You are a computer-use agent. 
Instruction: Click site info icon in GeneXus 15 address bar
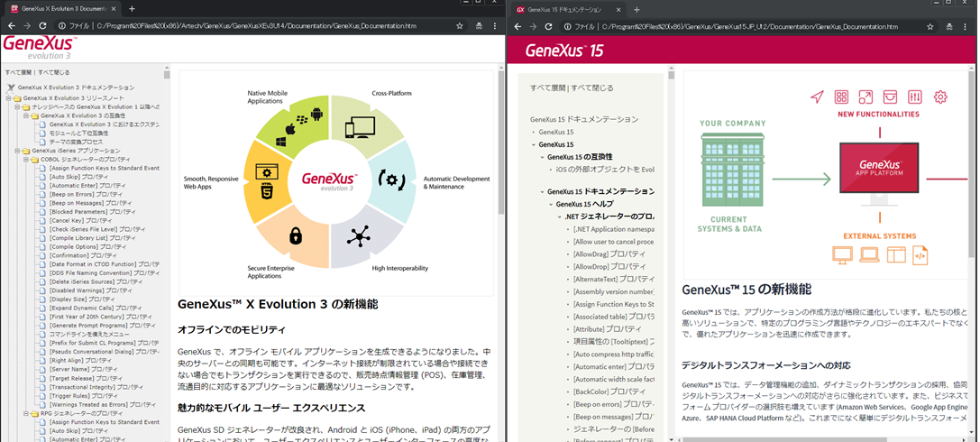click(x=567, y=27)
